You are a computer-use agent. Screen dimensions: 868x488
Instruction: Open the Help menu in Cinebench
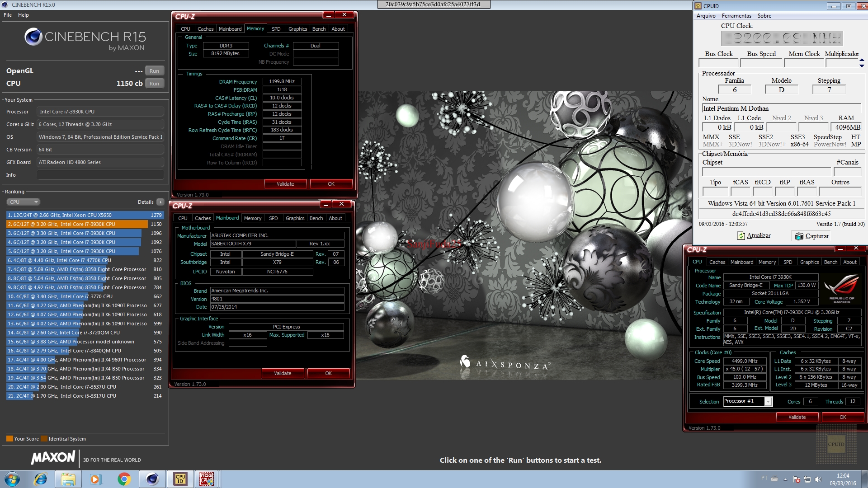tap(24, 15)
